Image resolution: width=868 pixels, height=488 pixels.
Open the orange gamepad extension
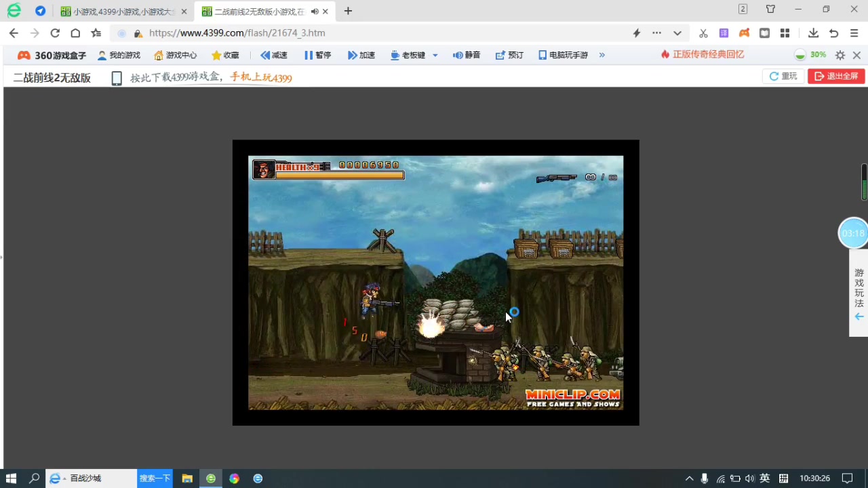[744, 33]
